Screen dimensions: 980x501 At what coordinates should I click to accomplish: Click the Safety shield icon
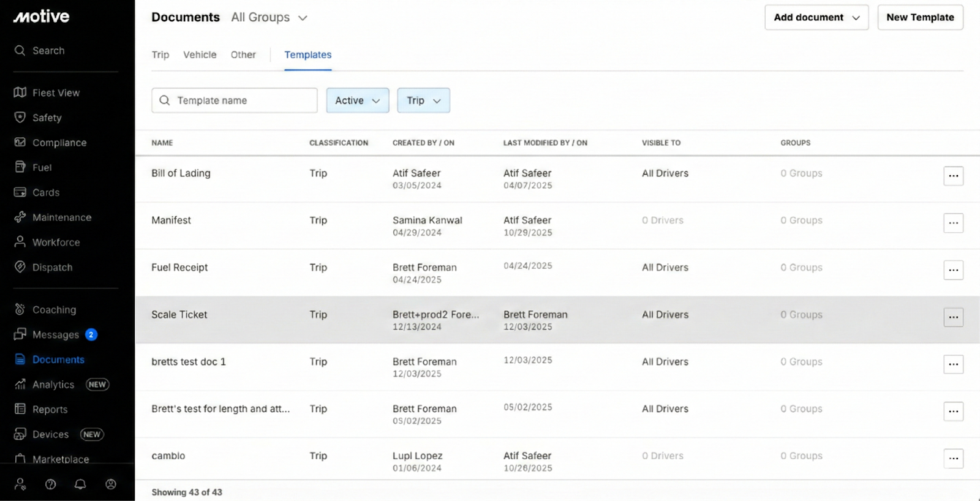[20, 118]
